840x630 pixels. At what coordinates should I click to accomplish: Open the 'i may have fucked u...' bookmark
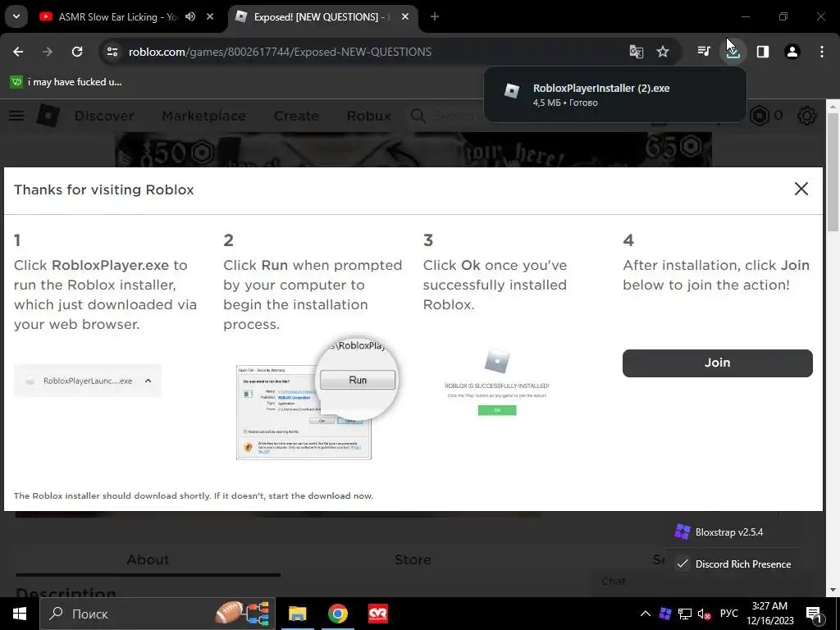[x=66, y=82]
